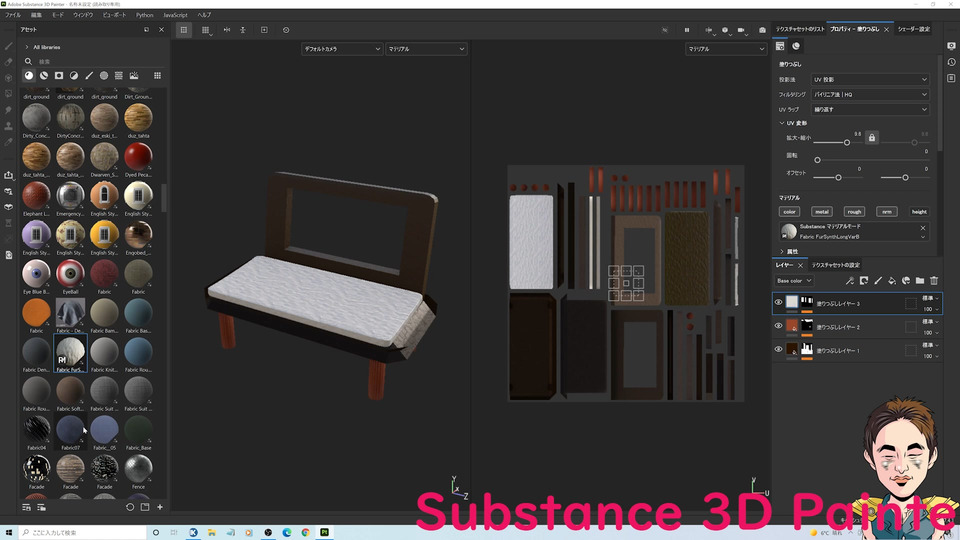Viewport: 960px width, 540px height.
Task: Toggle the color channel button
Action: point(789,211)
